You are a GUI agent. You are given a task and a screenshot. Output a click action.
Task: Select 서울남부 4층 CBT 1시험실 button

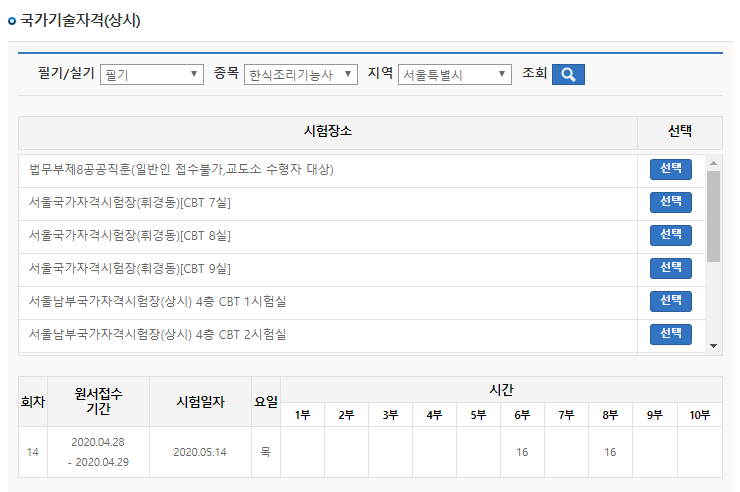pos(670,301)
